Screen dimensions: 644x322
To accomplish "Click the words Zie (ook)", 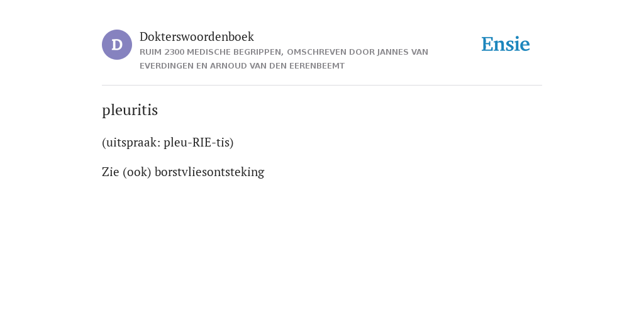I will coord(126,172).
